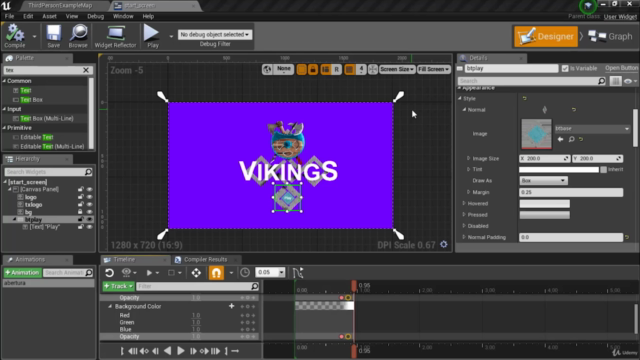Add a new animation with +Animation

22,273
